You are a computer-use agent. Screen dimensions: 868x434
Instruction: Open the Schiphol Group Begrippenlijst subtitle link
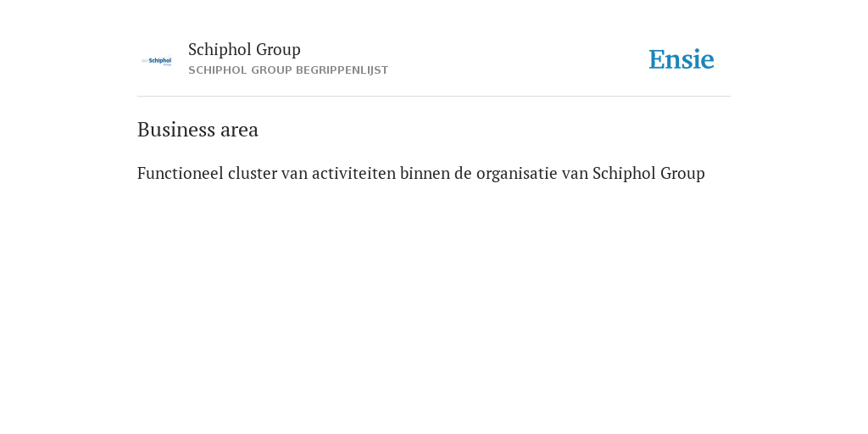pos(288,70)
